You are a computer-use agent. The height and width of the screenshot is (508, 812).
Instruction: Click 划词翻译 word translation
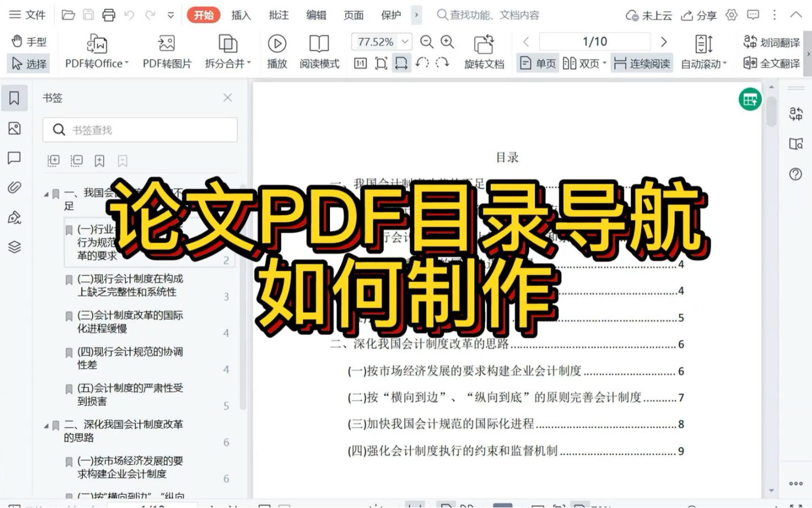click(771, 42)
